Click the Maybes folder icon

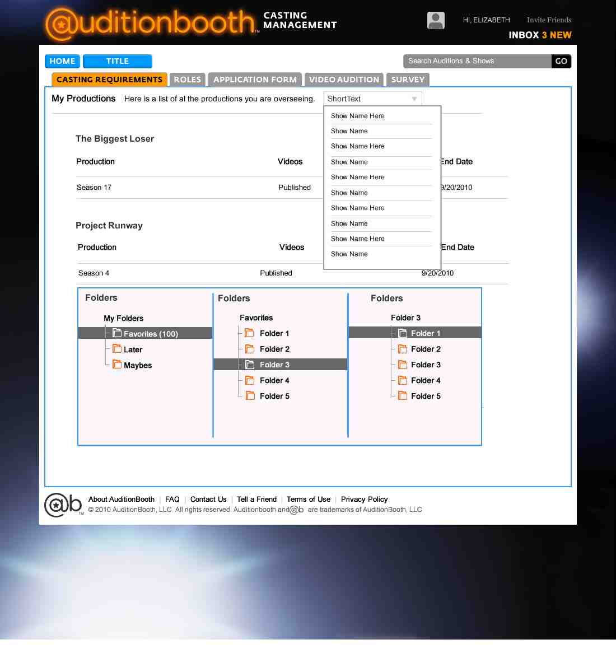[117, 364]
